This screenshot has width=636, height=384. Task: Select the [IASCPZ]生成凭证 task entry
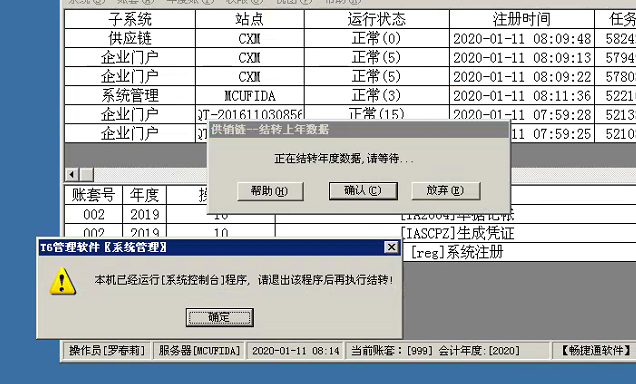[x=458, y=233]
